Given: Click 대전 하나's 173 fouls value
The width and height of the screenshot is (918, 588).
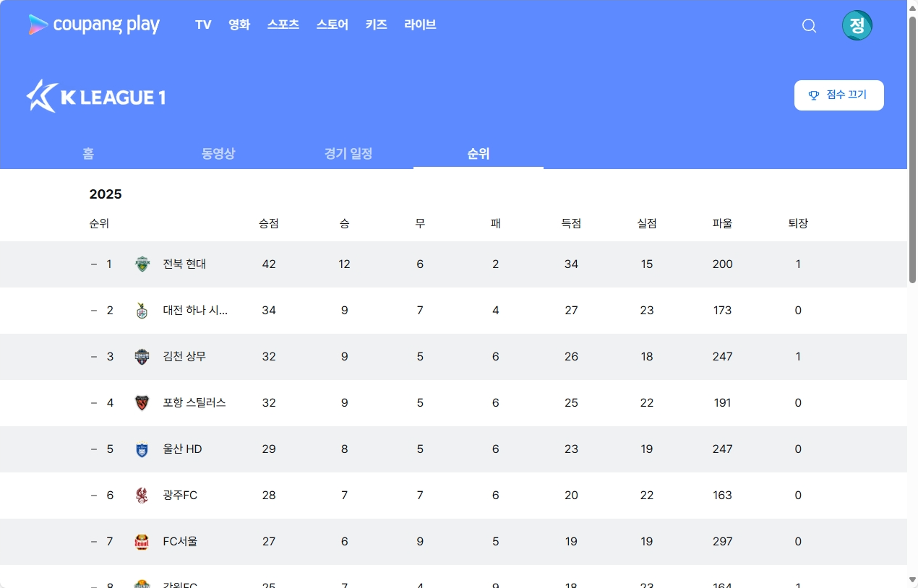Looking at the screenshot, I should coord(723,311).
